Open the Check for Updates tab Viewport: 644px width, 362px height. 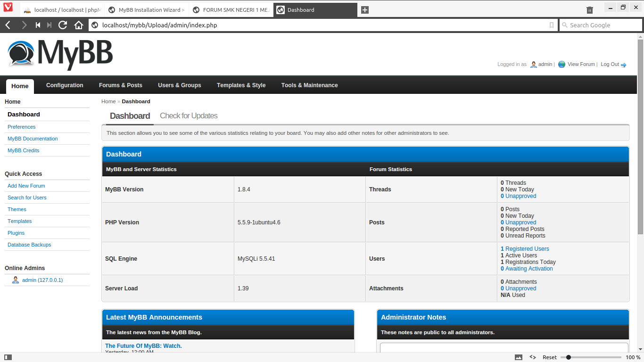[189, 115]
